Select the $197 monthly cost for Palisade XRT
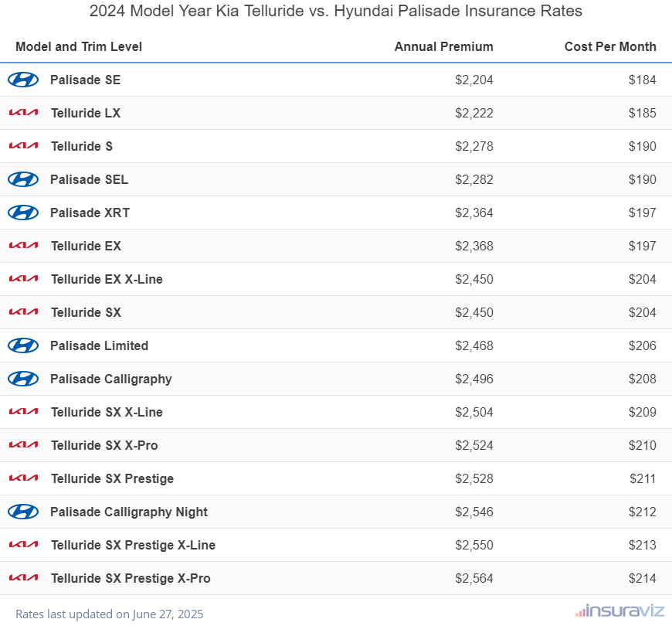Image resolution: width=672 pixels, height=626 pixels. pyautogui.click(x=643, y=213)
